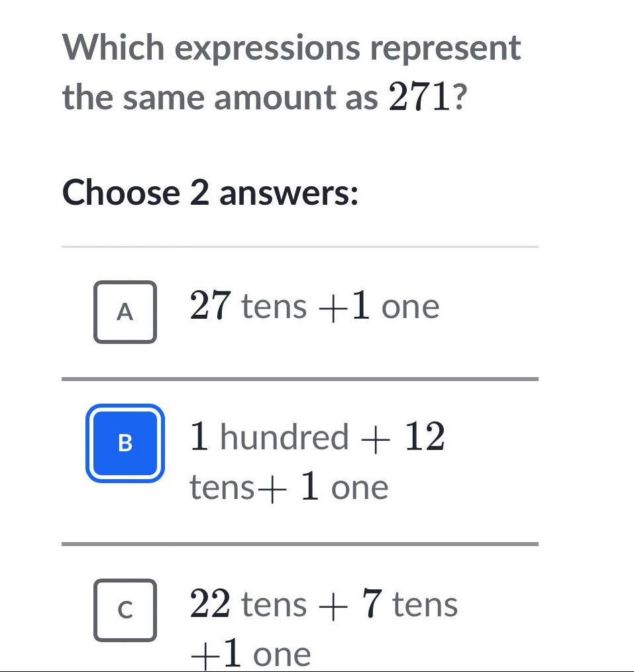The width and height of the screenshot is (634, 672).
Task: Click the letter C inside its answer box
Action: point(125,610)
